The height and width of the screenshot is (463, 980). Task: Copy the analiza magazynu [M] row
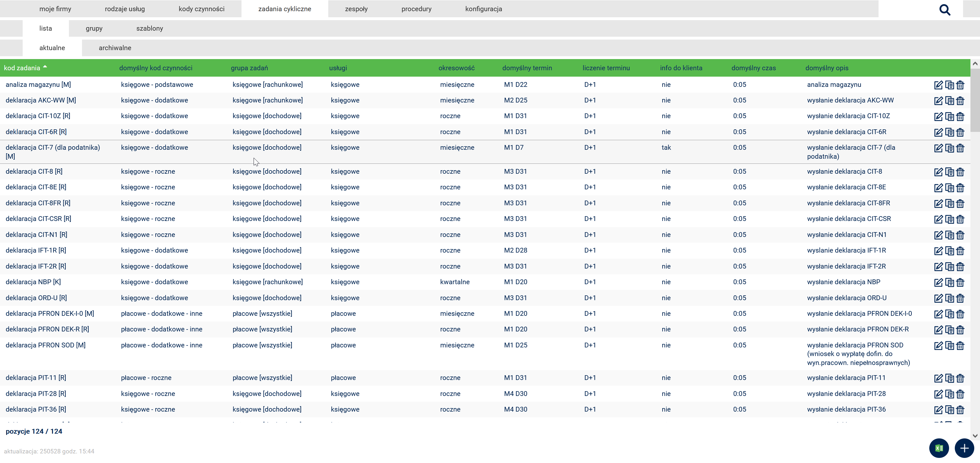tap(950, 85)
